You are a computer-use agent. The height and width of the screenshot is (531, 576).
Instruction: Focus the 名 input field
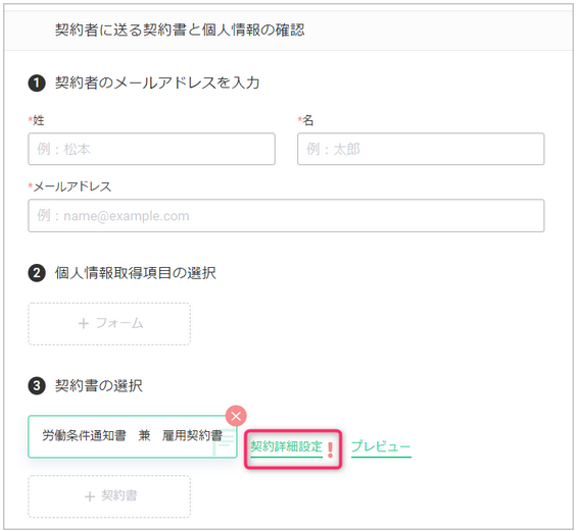coord(421,149)
